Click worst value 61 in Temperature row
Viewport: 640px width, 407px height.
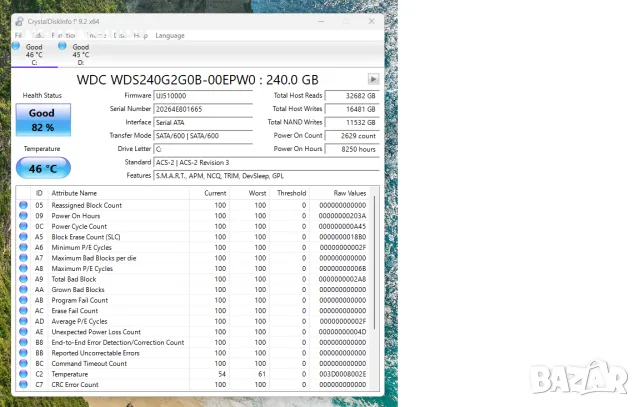[262, 374]
